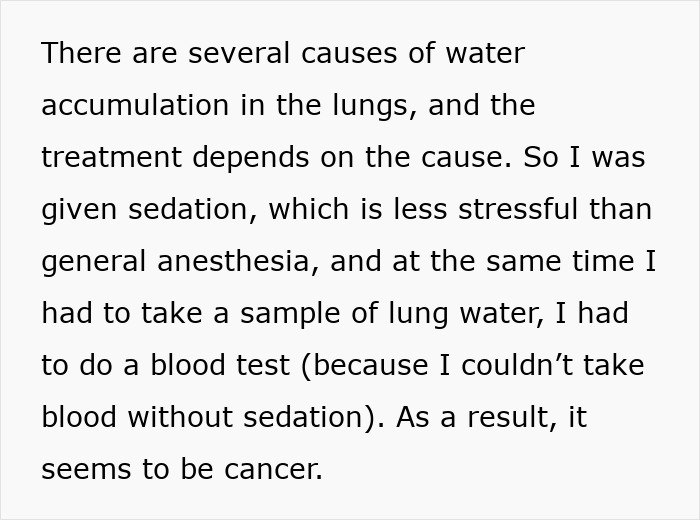Click the word "water," in the sixth line
The height and width of the screenshot is (520, 700).
tap(502, 314)
